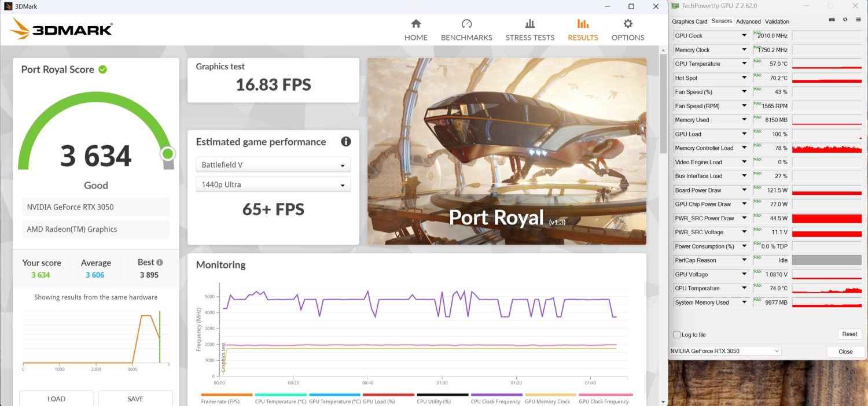This screenshot has width=868, height=406.
Task: Click the 16.83 FPS graphics test value
Action: pos(273,85)
